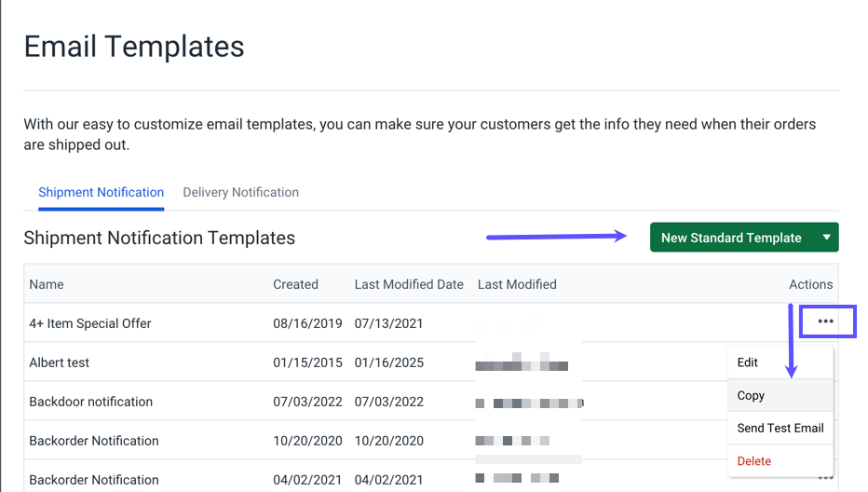Image resolution: width=868 pixels, height=492 pixels.
Task: Select the 4+ Item Special Offer template name
Action: [90, 323]
